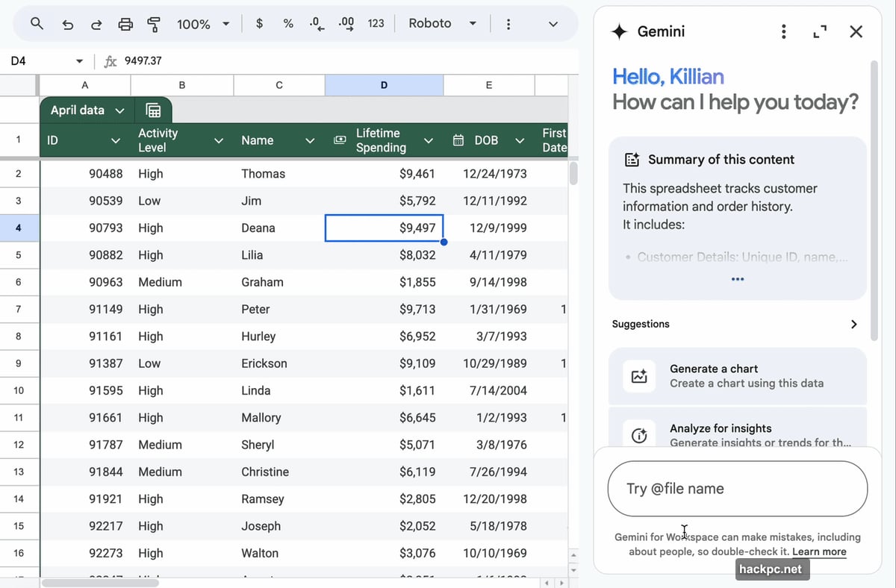
Task: Select the Search icon in the toolbar
Action: (37, 24)
